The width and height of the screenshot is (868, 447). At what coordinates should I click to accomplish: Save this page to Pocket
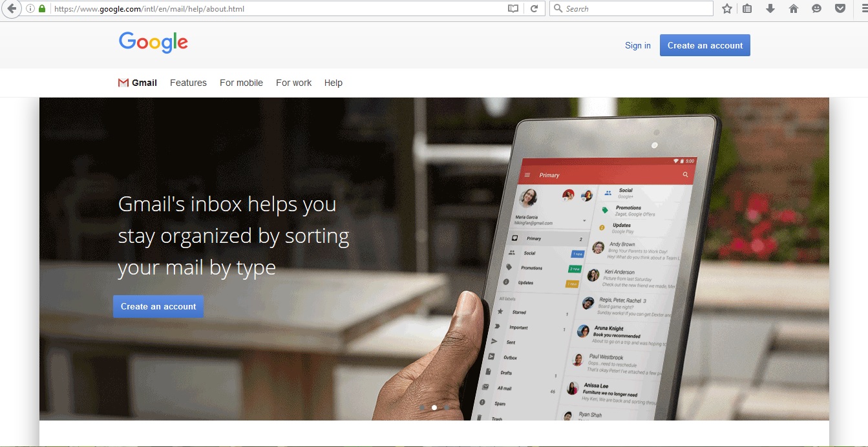(840, 8)
